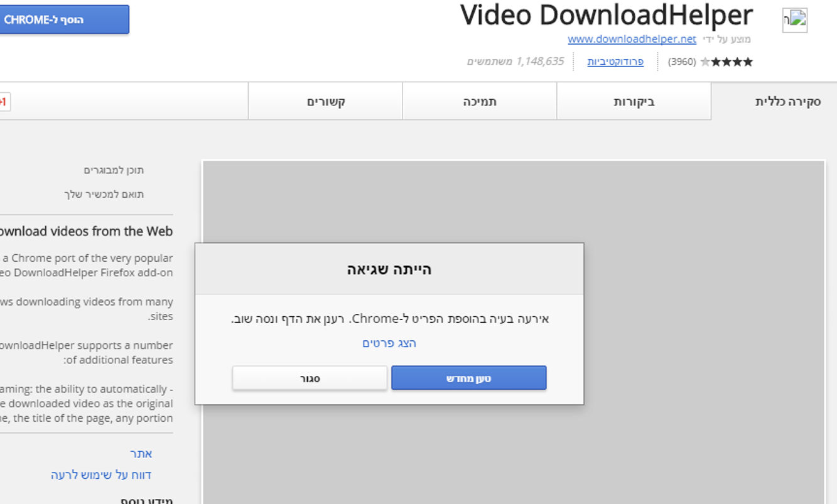837x504 pixels.
Task: Open the אתר website link
Action: [141, 453]
